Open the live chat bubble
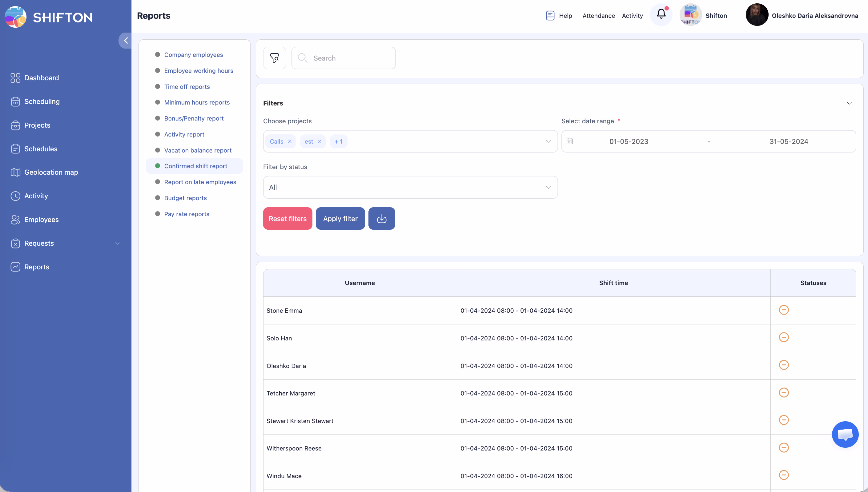The image size is (868, 492). pyautogui.click(x=845, y=434)
